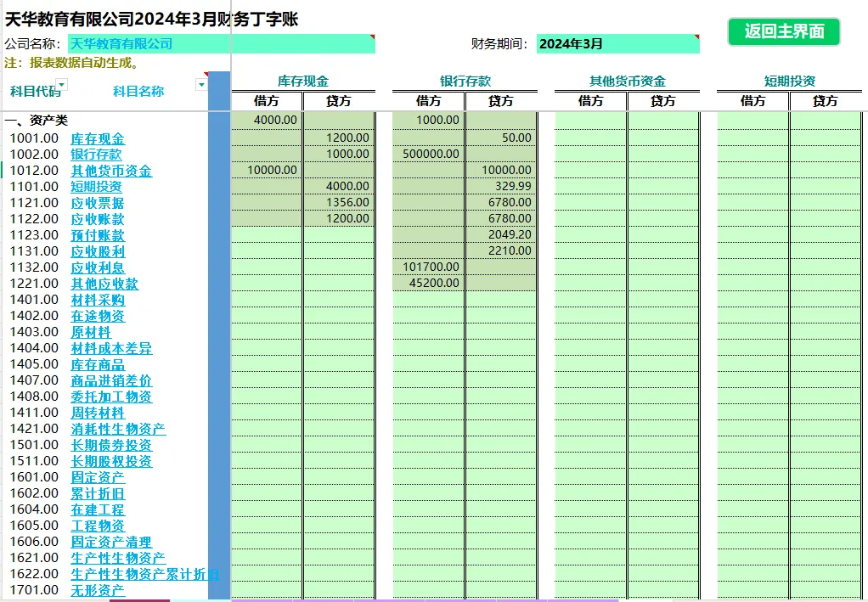Open the 原材料 account link
Viewport: 868px width, 602px height.
[x=92, y=331]
